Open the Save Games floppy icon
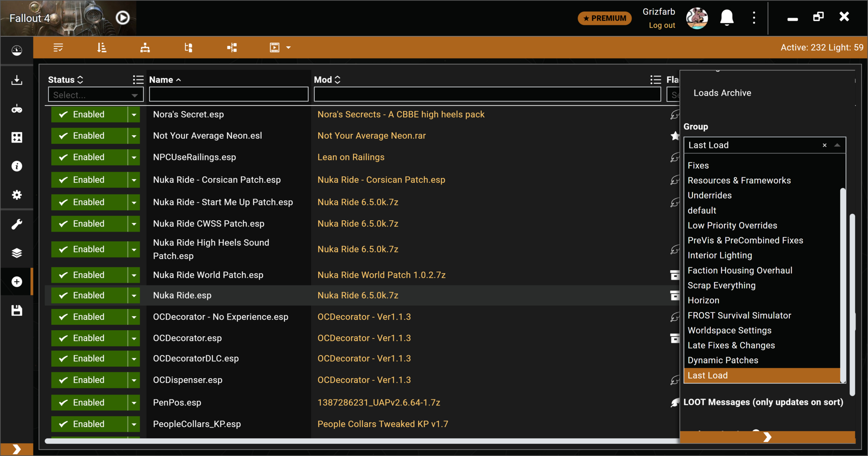This screenshot has width=868, height=456. coord(17,310)
